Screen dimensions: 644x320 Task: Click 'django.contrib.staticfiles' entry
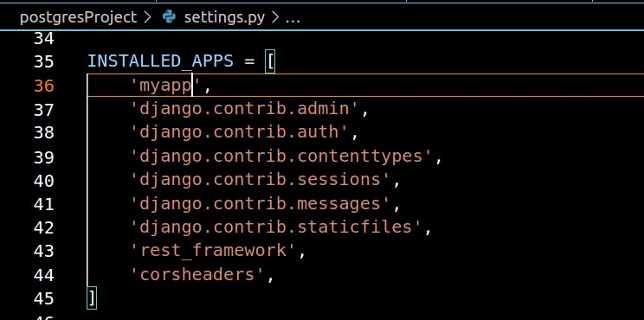click(276, 227)
